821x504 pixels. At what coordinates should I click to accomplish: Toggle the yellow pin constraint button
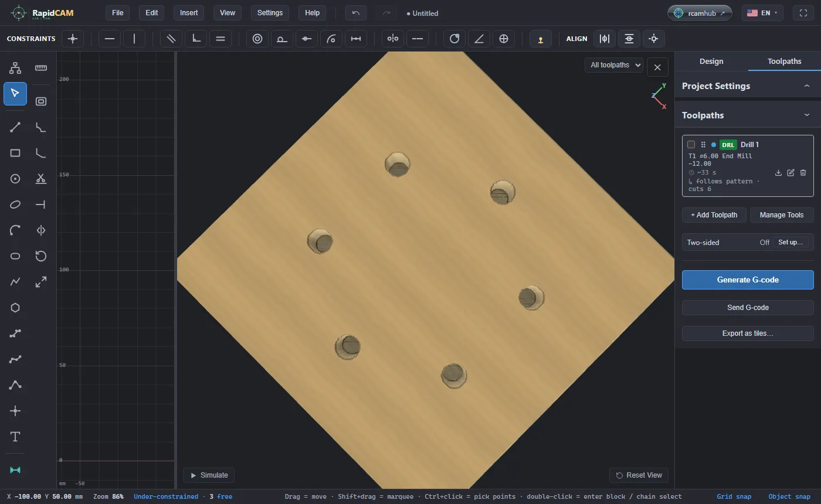point(540,39)
